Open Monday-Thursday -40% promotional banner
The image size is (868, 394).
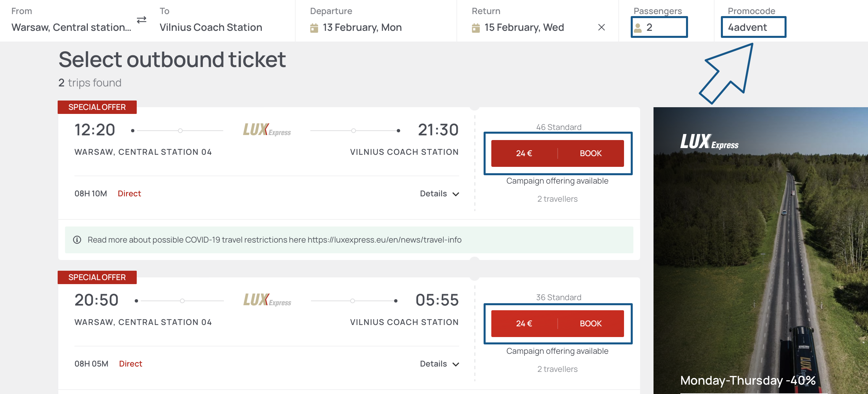point(747,380)
